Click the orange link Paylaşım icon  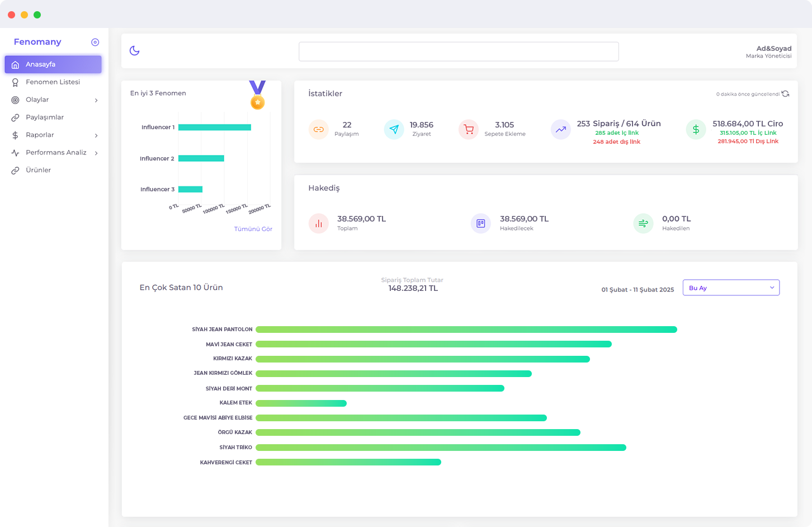point(319,130)
